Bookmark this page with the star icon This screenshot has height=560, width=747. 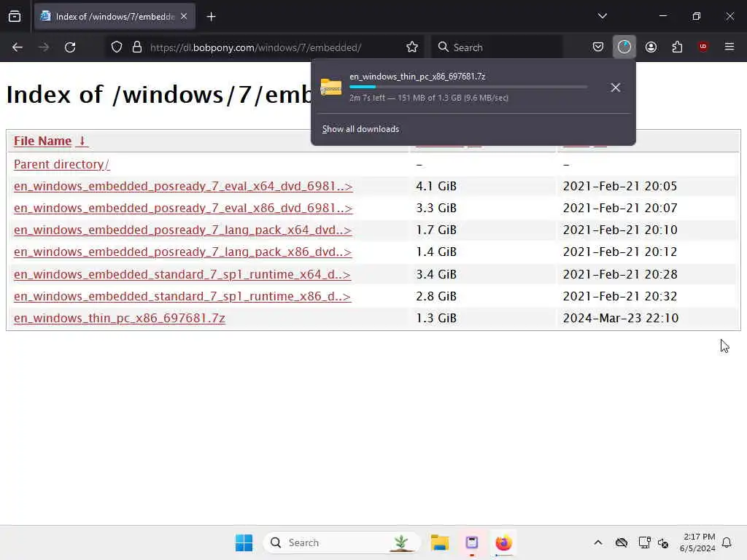click(412, 47)
